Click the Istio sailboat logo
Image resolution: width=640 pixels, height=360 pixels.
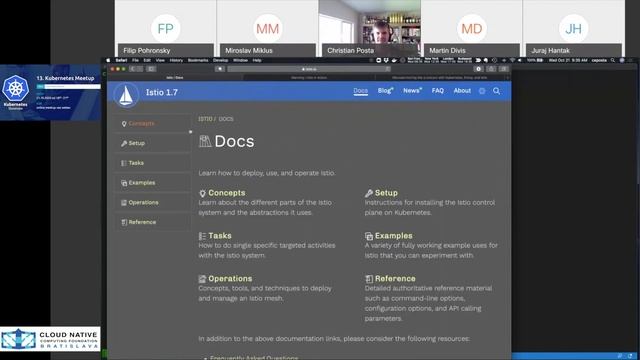coord(126,95)
